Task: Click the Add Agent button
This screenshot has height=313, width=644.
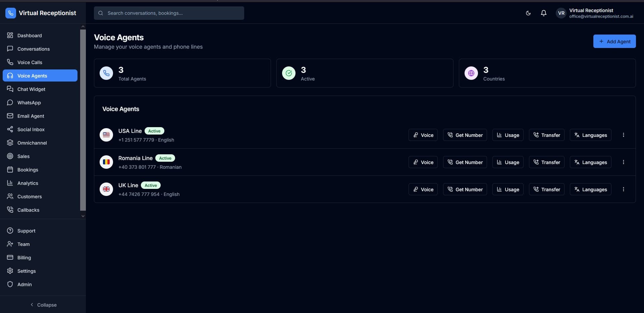Action: coord(614,41)
